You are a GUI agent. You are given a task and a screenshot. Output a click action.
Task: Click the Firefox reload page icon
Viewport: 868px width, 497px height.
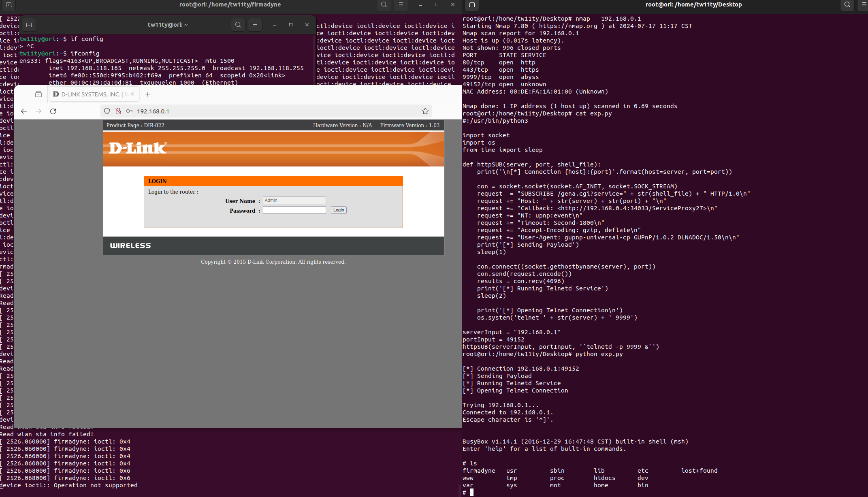(53, 111)
